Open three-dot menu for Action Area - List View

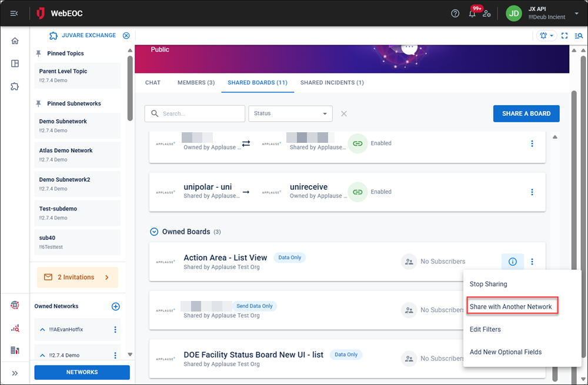click(x=532, y=262)
